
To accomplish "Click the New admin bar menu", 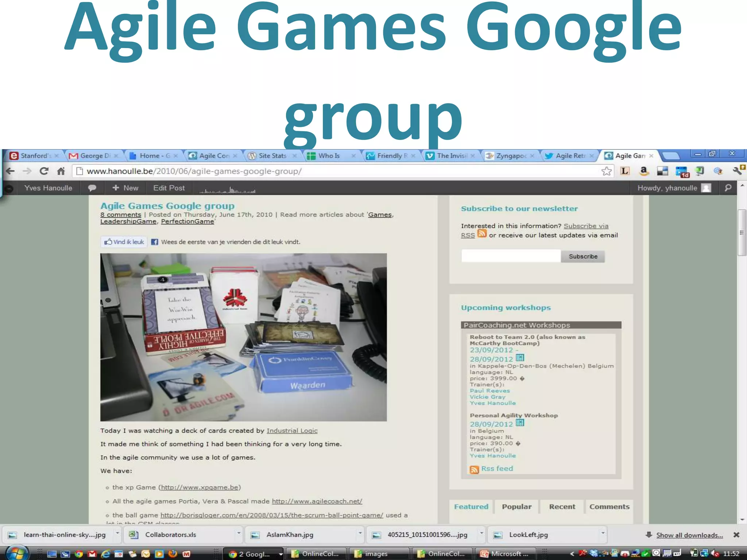I will tap(125, 188).
